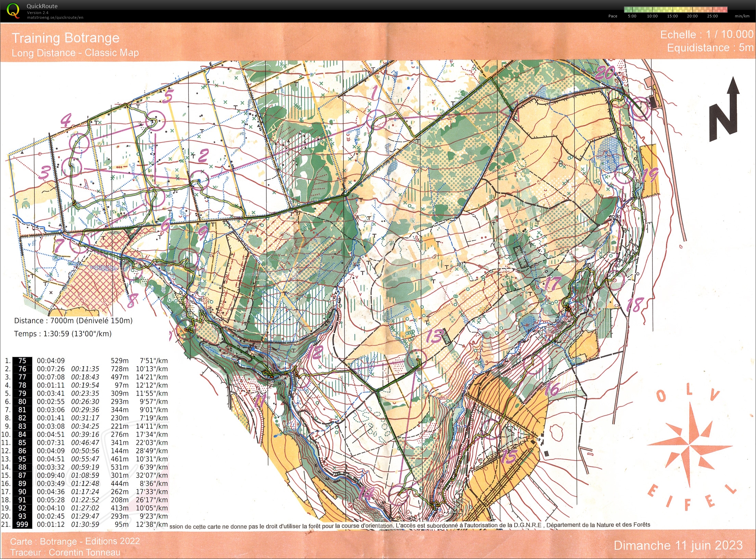This screenshot has width=756, height=559.
Task: Click leg distance 144m in row 12
Action: (x=120, y=451)
